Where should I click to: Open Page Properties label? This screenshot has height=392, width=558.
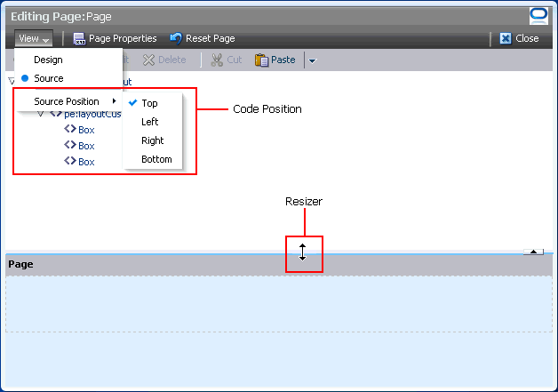pos(123,38)
